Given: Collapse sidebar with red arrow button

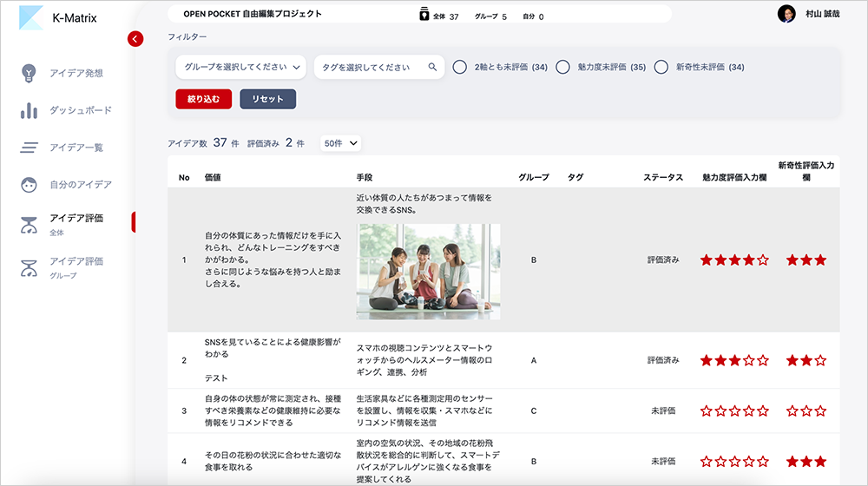Looking at the screenshot, I should tap(135, 38).
